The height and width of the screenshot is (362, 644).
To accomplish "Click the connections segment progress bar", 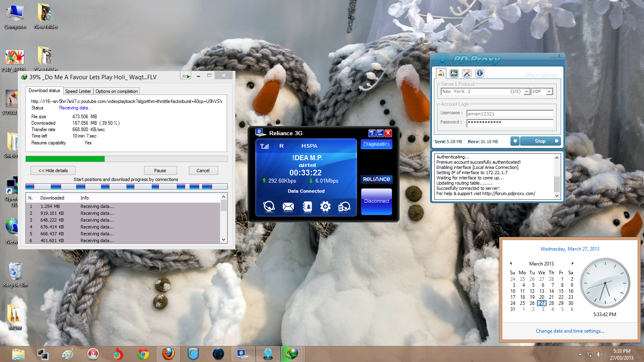I will pyautogui.click(x=126, y=187).
